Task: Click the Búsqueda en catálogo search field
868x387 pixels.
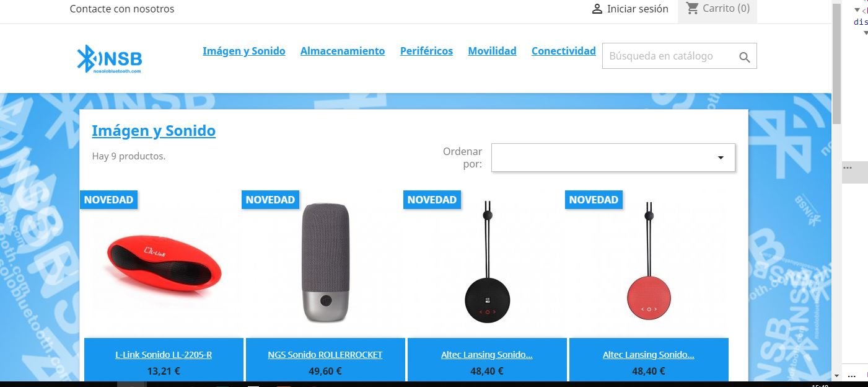Action: pyautogui.click(x=669, y=56)
